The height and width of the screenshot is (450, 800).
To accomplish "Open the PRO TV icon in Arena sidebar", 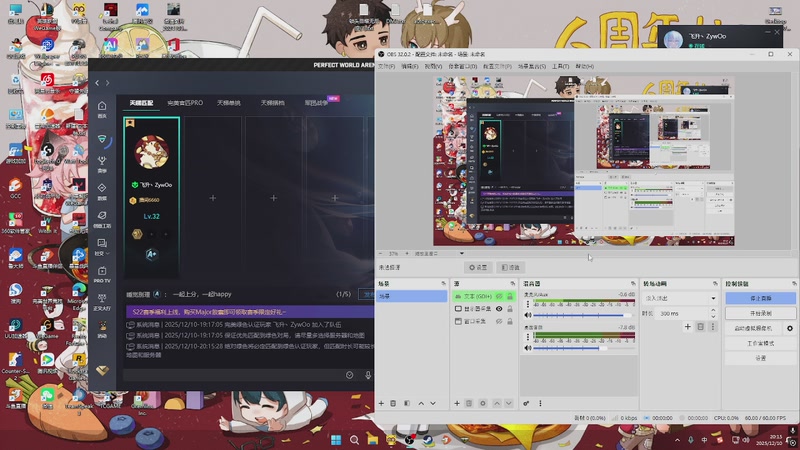I will coord(102,270).
